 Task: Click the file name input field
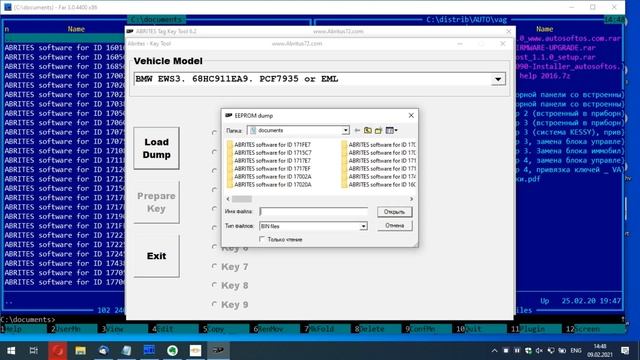pyautogui.click(x=313, y=211)
